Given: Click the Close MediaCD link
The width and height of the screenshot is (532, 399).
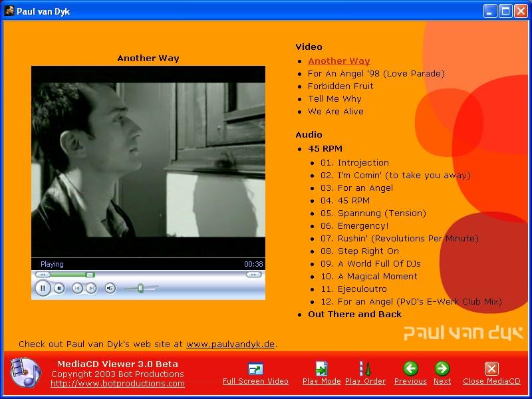Looking at the screenshot, I should pos(491,381).
